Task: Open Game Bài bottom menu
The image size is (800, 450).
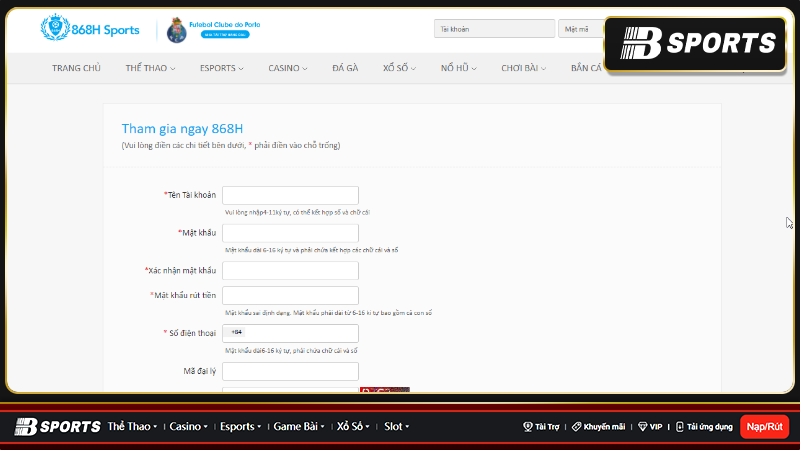Action: click(x=299, y=427)
